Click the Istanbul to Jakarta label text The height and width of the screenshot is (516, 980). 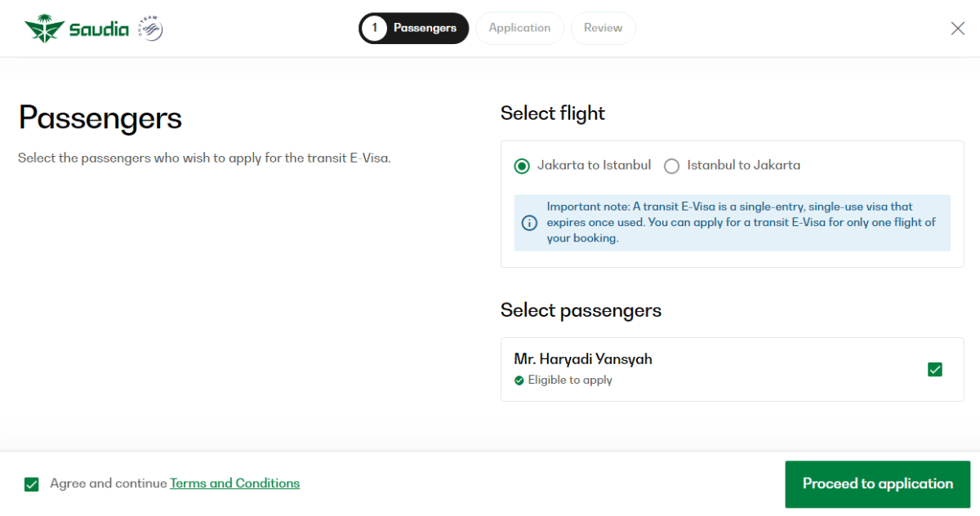pyautogui.click(x=743, y=165)
